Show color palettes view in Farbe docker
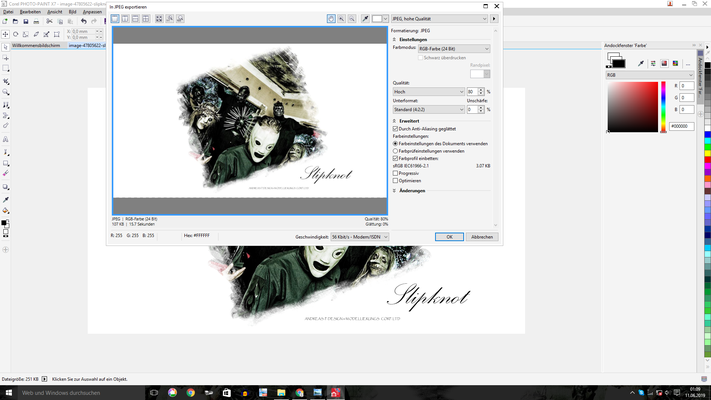Image resolution: width=711 pixels, height=400 pixels. [x=675, y=63]
